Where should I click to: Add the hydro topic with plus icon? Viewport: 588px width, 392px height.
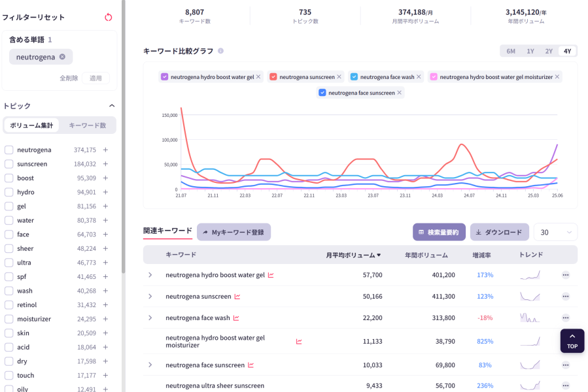point(106,192)
